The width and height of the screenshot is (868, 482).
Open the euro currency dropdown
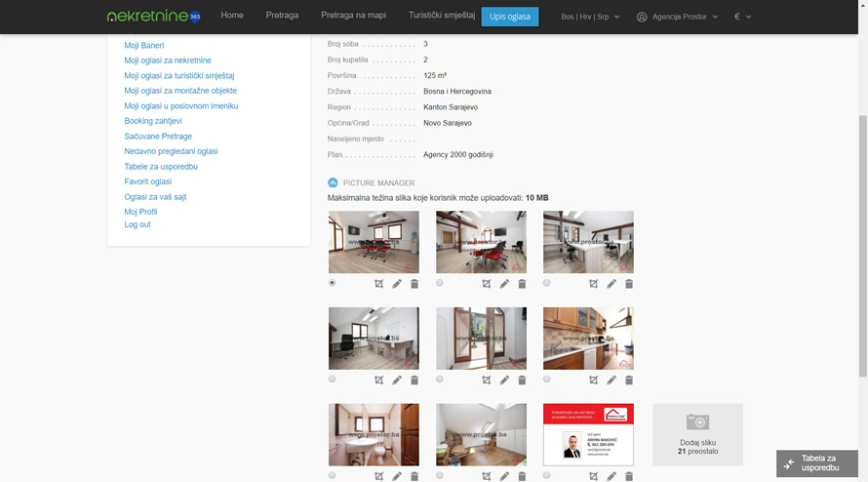tap(743, 17)
